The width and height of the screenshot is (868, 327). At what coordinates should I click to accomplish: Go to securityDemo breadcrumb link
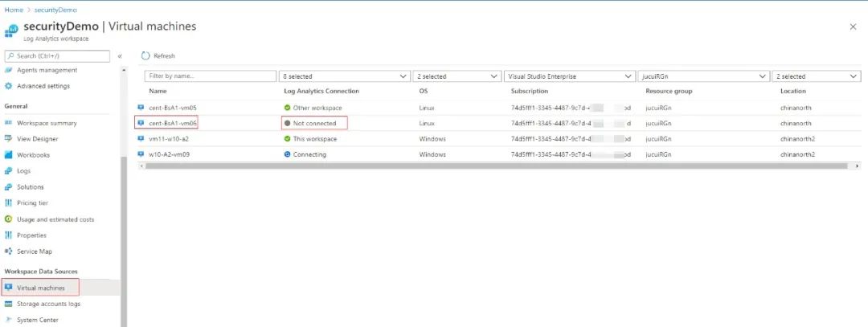(55, 10)
